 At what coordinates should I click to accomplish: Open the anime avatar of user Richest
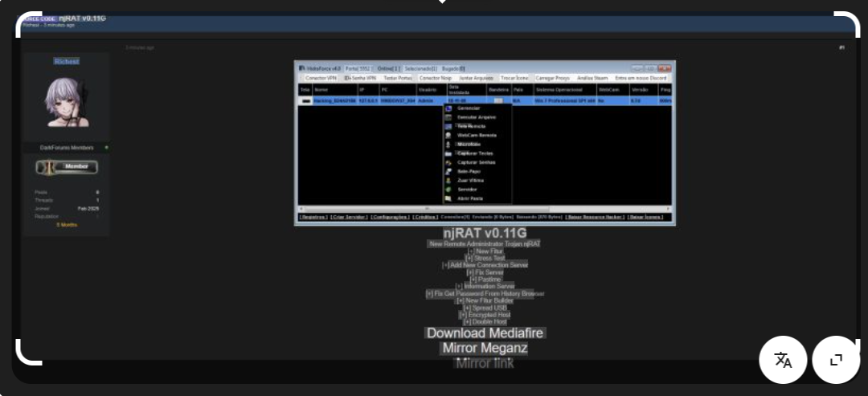point(66,103)
